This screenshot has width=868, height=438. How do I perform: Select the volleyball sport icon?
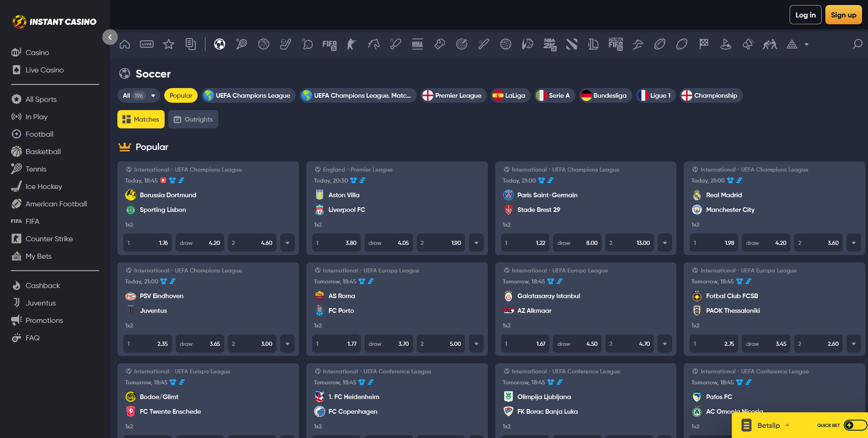(506, 44)
